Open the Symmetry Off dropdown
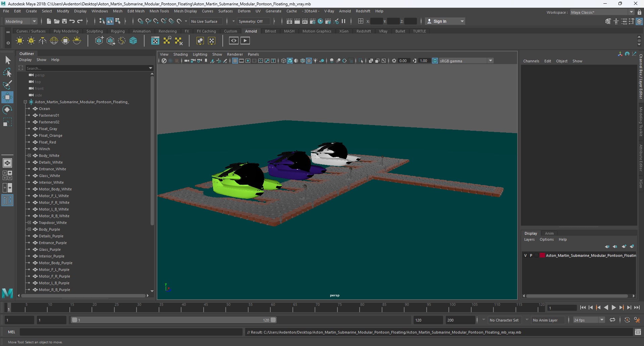The height and width of the screenshot is (346, 644). [254, 21]
